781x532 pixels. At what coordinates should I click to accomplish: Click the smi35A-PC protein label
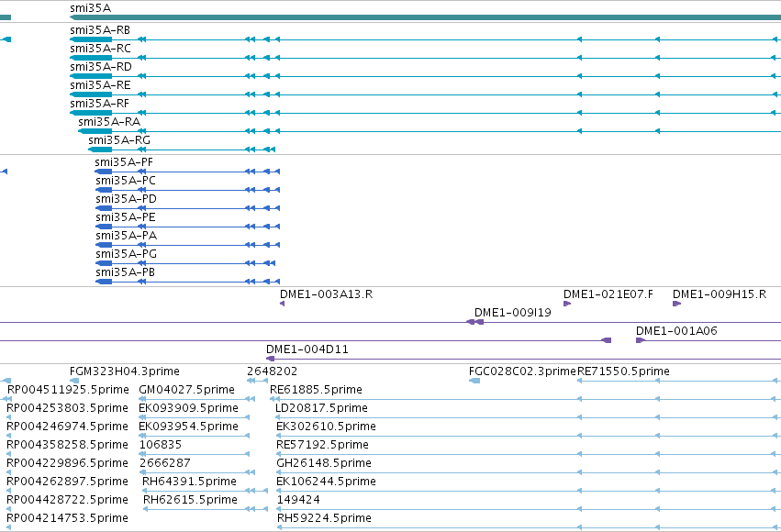click(x=126, y=181)
